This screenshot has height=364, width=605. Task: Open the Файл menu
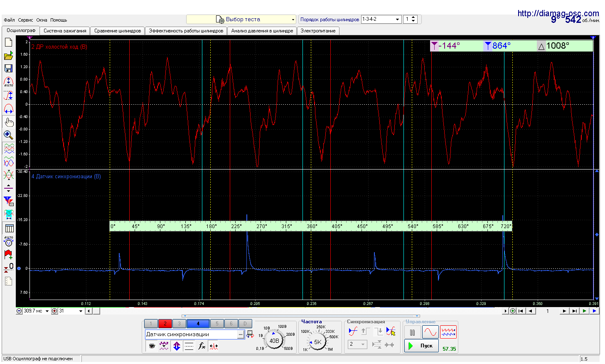pos(10,20)
